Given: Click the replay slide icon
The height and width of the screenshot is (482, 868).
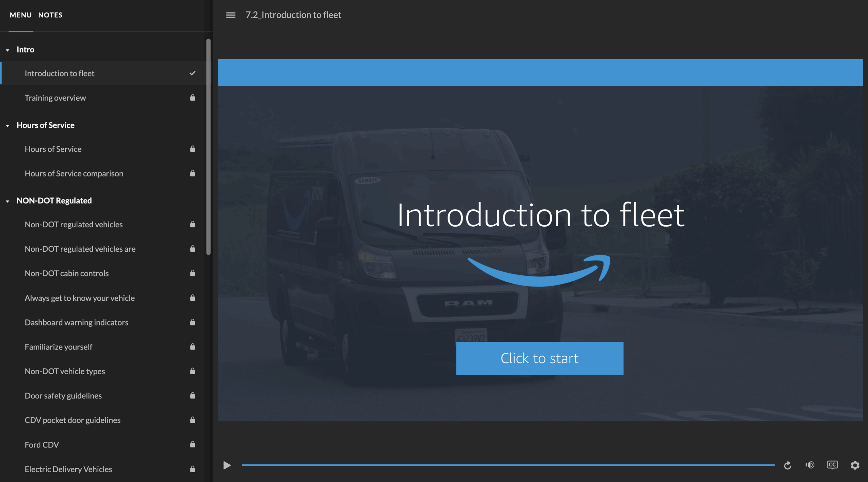Looking at the screenshot, I should [x=787, y=465].
